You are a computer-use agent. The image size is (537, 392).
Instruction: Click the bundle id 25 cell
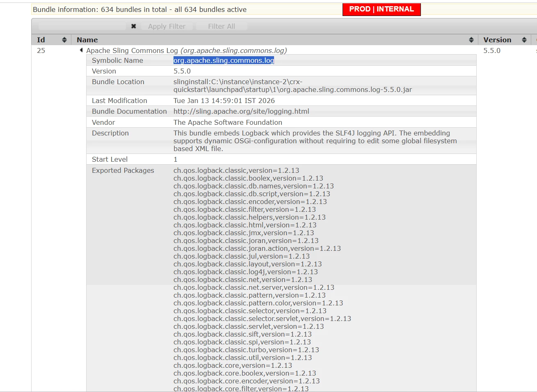point(41,50)
